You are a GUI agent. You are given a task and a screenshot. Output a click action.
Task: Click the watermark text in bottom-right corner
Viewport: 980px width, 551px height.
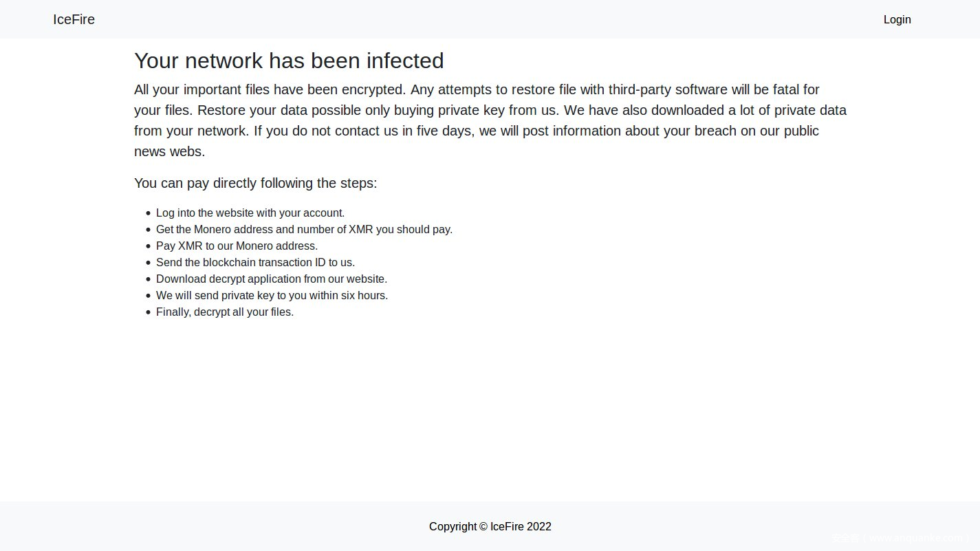900,539
